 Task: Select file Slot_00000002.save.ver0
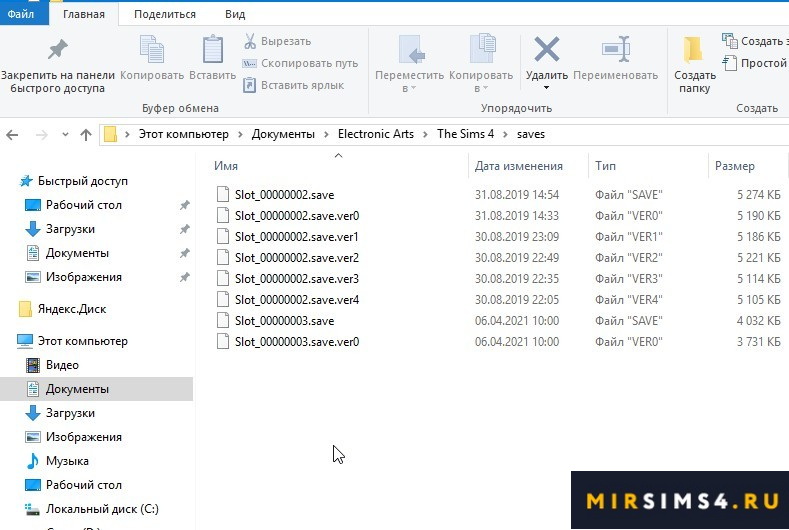coord(297,216)
